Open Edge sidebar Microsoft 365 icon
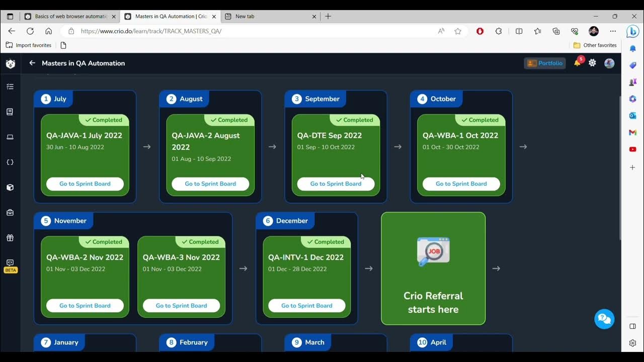Viewport: 644px width, 362px height. tap(633, 99)
